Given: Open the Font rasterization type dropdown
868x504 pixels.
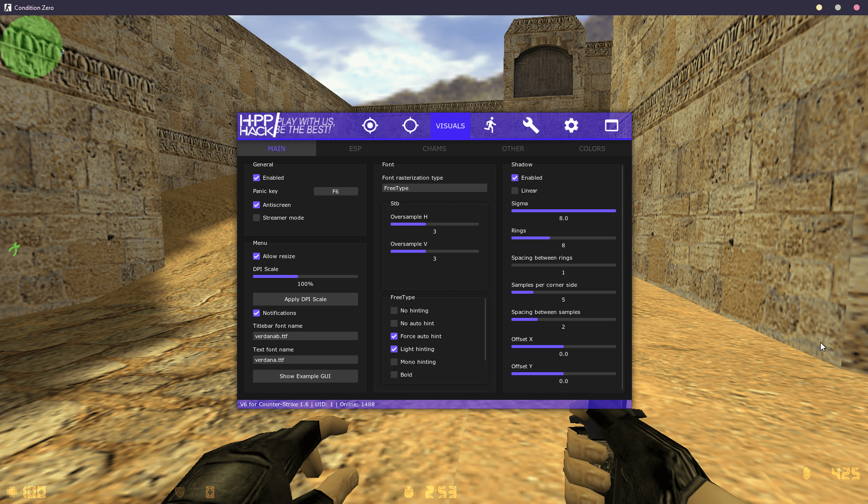Looking at the screenshot, I should [434, 188].
